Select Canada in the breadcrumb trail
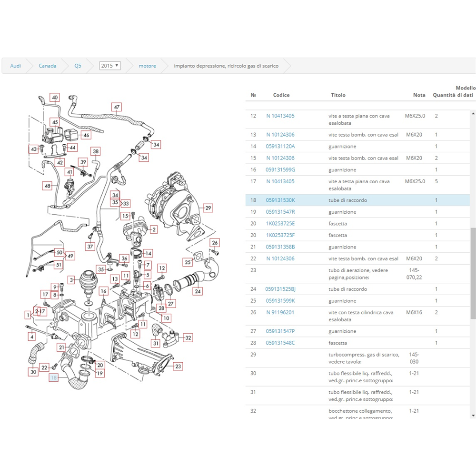Screen dimensions: 476x476 click(47, 66)
